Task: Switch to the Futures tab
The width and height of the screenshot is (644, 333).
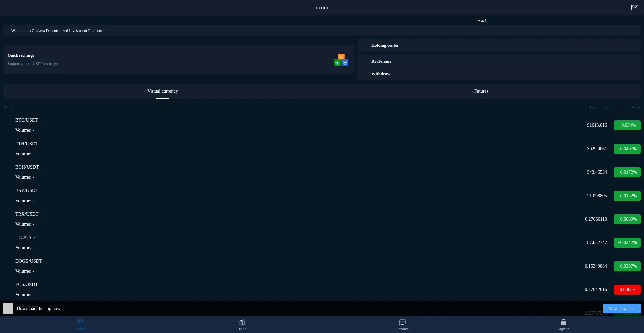Action: [481, 91]
